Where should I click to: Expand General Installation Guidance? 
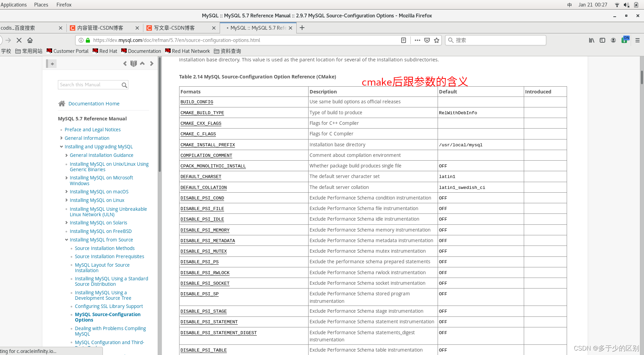(66, 155)
